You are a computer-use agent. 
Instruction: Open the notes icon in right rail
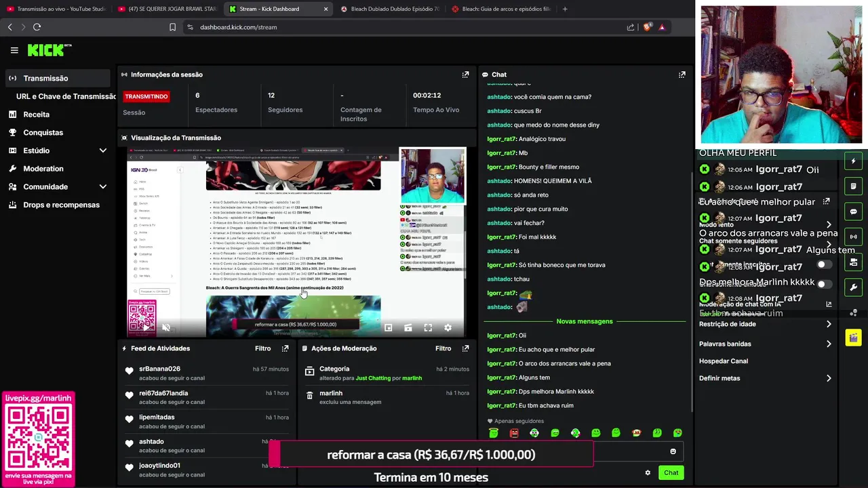(853, 186)
